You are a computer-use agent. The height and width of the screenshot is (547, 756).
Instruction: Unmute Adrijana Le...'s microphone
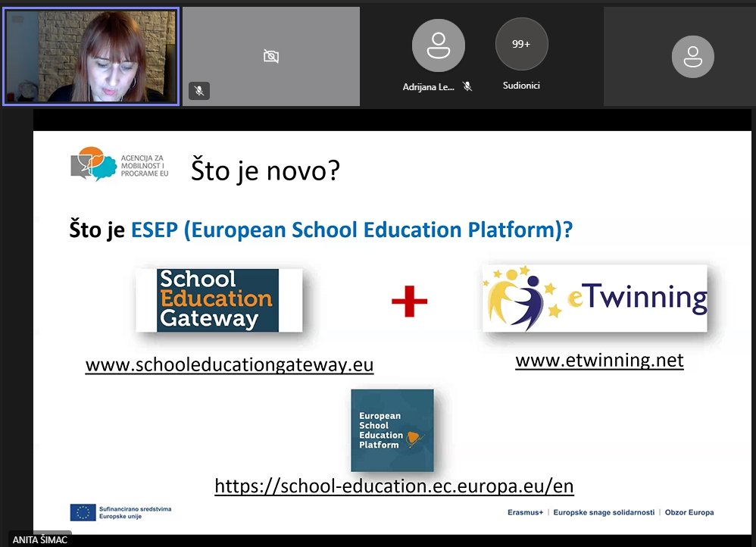(467, 86)
